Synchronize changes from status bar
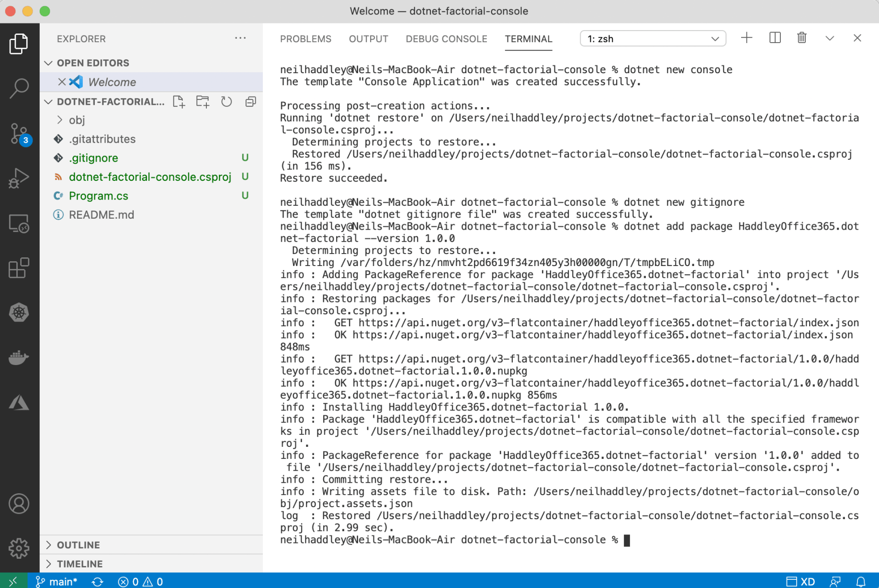The height and width of the screenshot is (588, 879). click(98, 581)
